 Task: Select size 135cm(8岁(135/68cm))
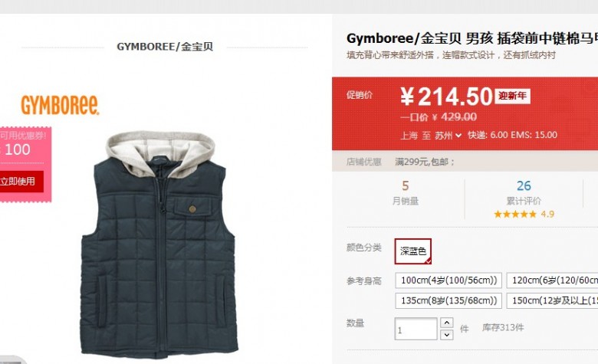pos(449,300)
